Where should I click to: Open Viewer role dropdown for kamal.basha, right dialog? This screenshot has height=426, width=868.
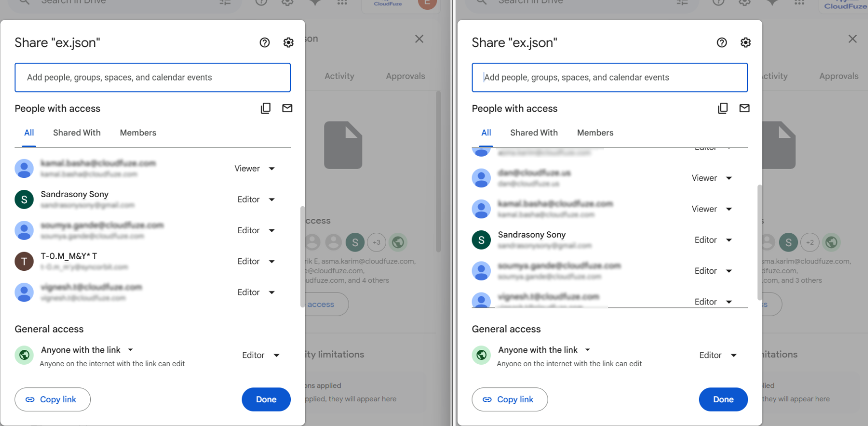coord(712,209)
